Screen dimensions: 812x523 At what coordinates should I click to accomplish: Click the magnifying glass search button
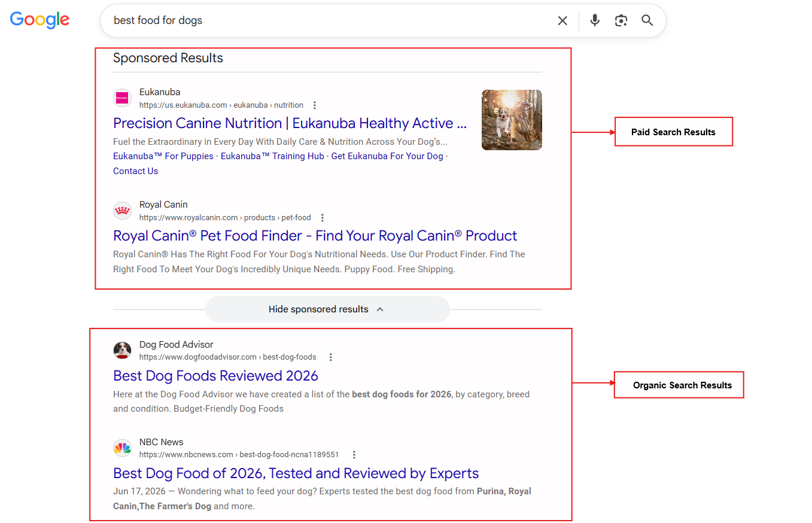point(647,20)
